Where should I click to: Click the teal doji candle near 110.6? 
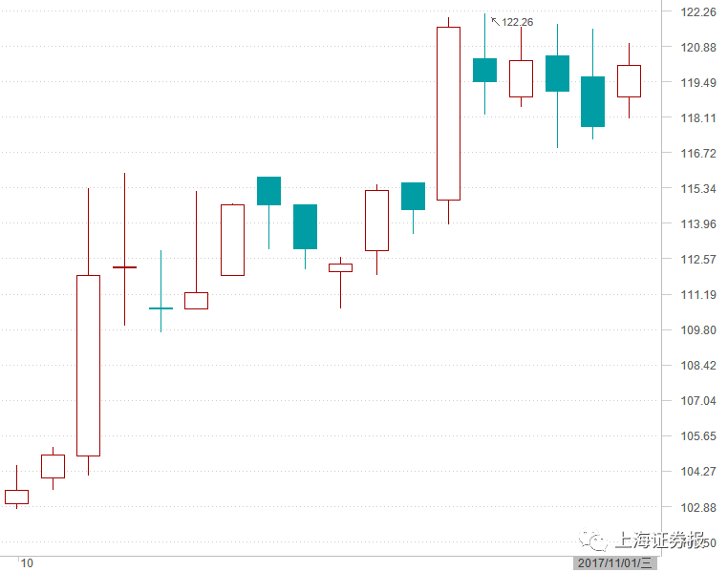coord(161,308)
